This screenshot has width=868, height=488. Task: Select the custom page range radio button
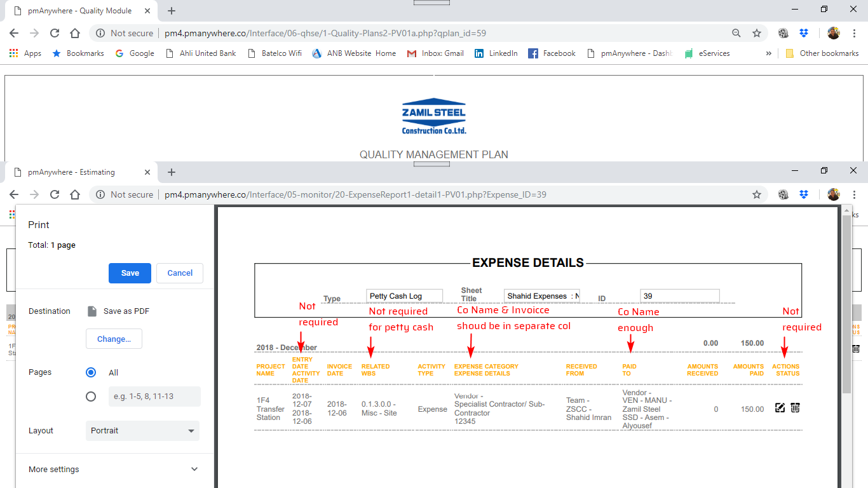click(x=91, y=396)
